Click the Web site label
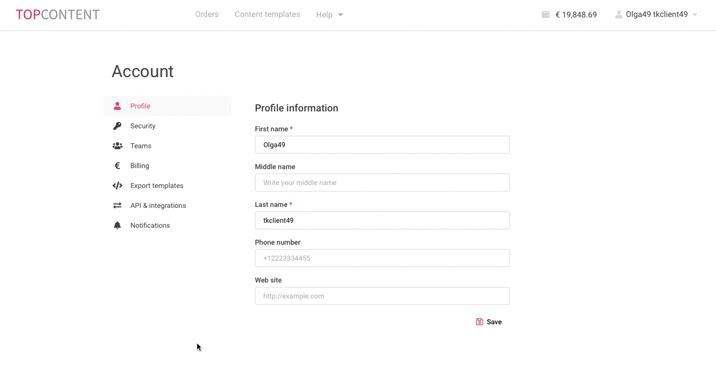 (x=268, y=280)
